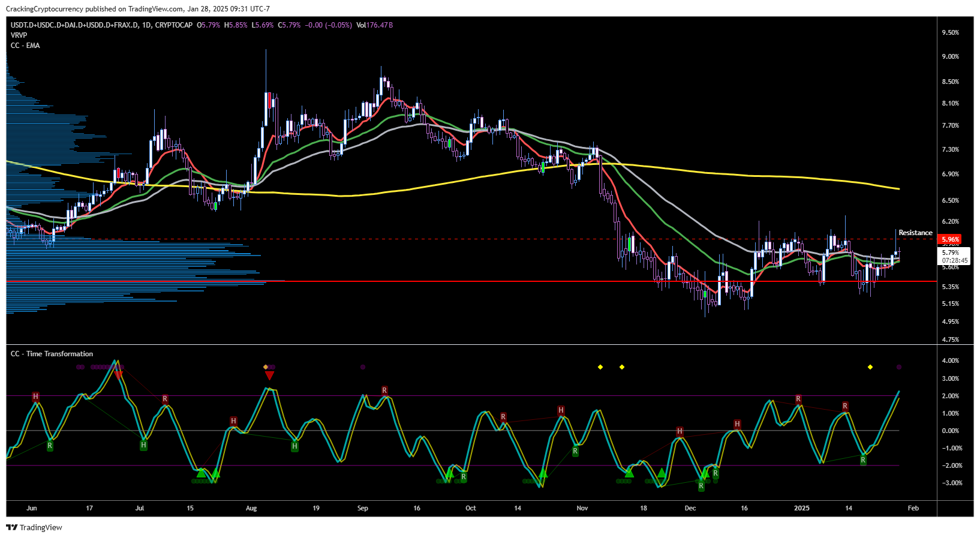Screen dimensions: 980x538
Task: Click the 2025 label on time axis
Action: 802,508
